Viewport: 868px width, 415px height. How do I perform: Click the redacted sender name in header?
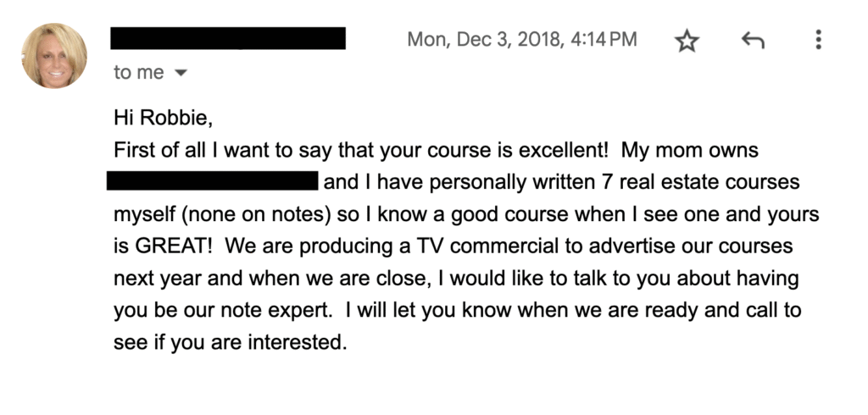228,38
